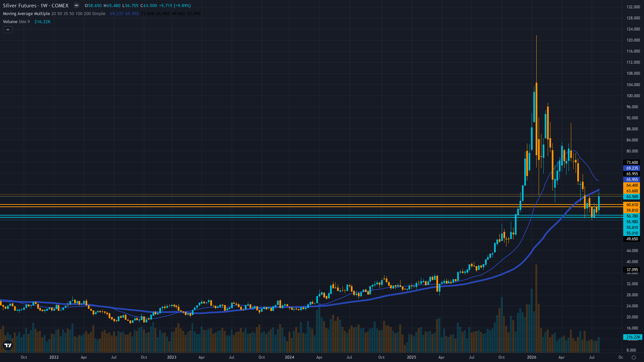The image size is (644, 362).
Task: Select the Moving Average Multiple indicator legend
Action: (54, 14)
